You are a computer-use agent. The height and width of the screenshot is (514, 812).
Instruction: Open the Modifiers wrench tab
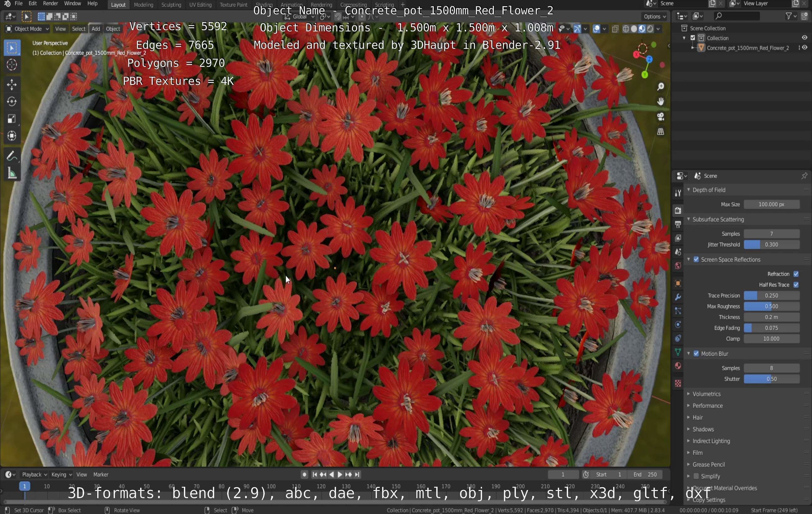[678, 297]
